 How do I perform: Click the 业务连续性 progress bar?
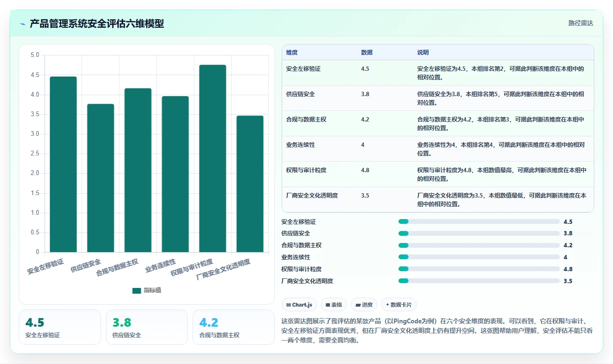pyautogui.click(x=479, y=257)
